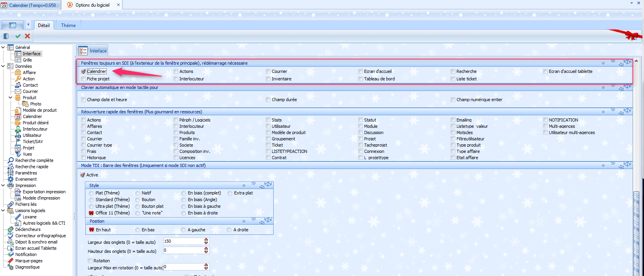
Task: Increase Largeur des onglets with spinner
Action: tap(206, 240)
